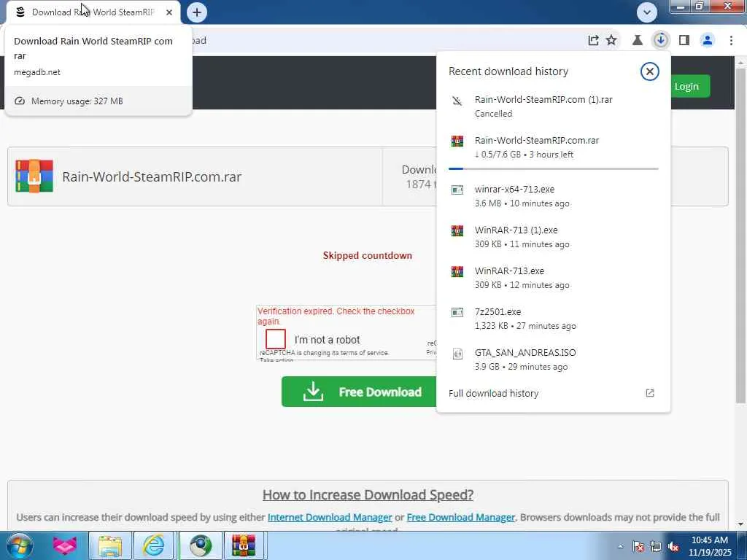
Task: Click the WinRAR icon of the downloading rar
Action: tap(457, 141)
